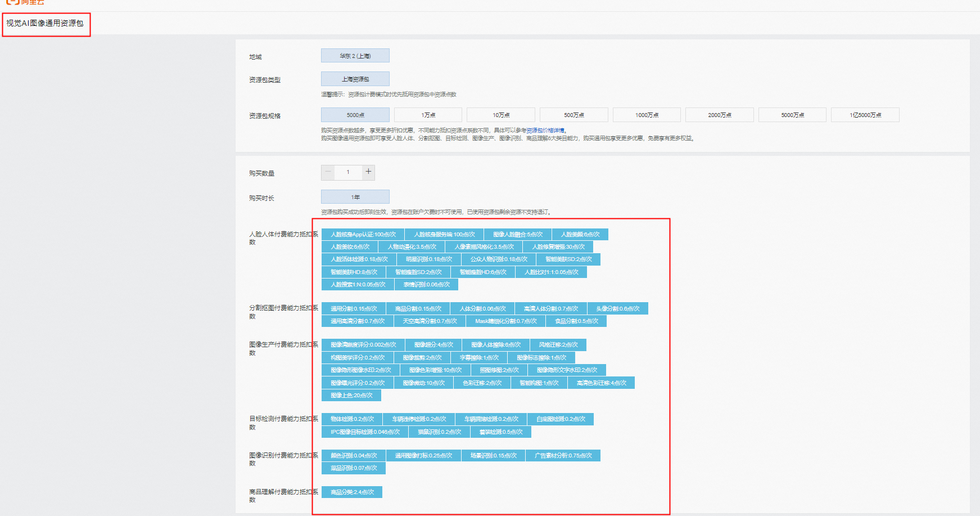The width and height of the screenshot is (980, 516).
Task: Select resource pack type 上海资源包
Action: (355, 79)
